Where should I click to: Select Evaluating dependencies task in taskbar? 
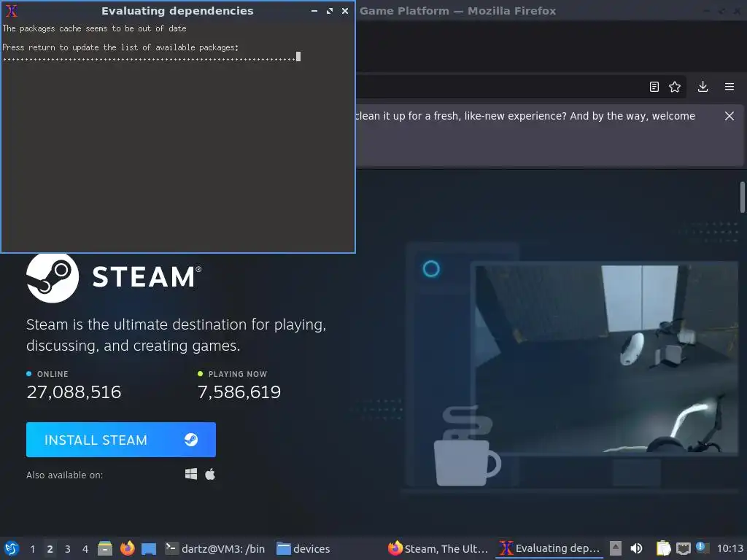[x=549, y=548]
